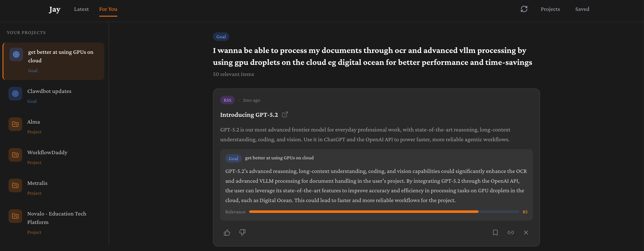Open the Introducing GPT-5.2 title link
Image resolution: width=644 pixels, height=251 pixels.
point(249,115)
